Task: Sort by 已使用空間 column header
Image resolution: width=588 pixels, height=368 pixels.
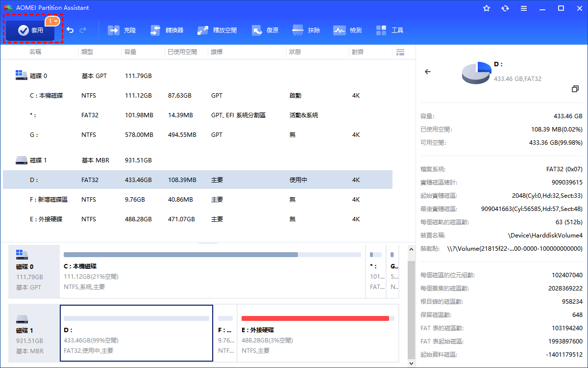Action: (182, 52)
